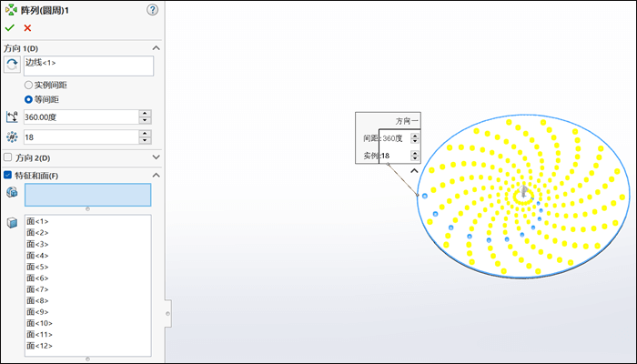Cancel the pattern with red X
This screenshot has width=637, height=364.
[27, 27]
